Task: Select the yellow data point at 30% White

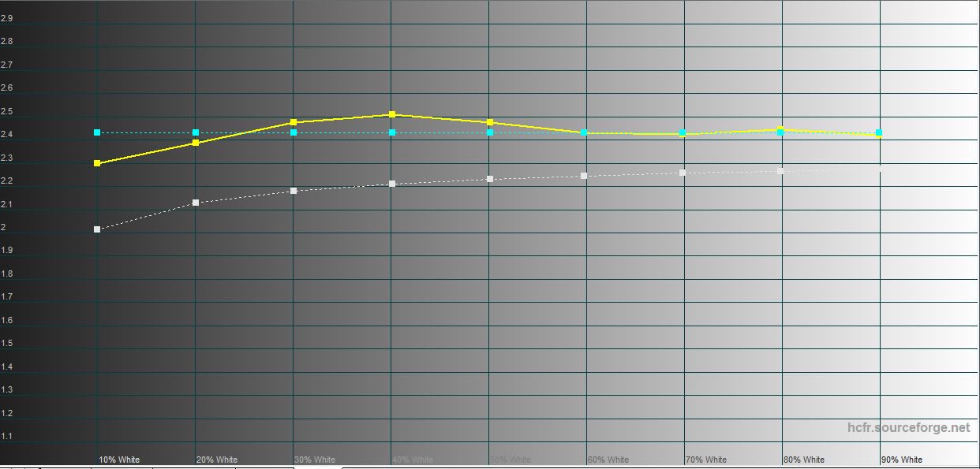Action: 294,122
